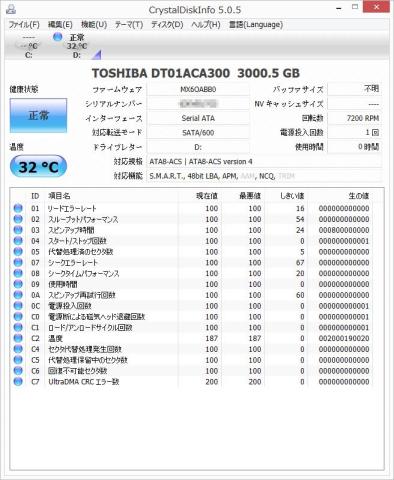Viewport: 394px width, 480px height.
Task: Click status orb for attribute 04
Action: (x=18, y=241)
